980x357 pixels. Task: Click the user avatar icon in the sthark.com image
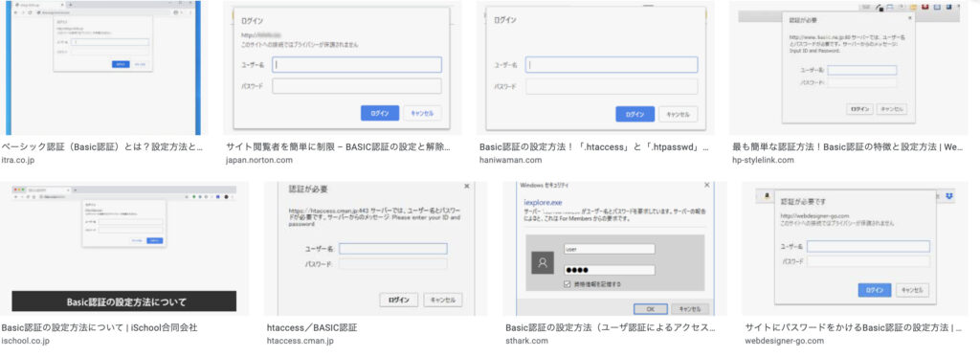coord(543,263)
